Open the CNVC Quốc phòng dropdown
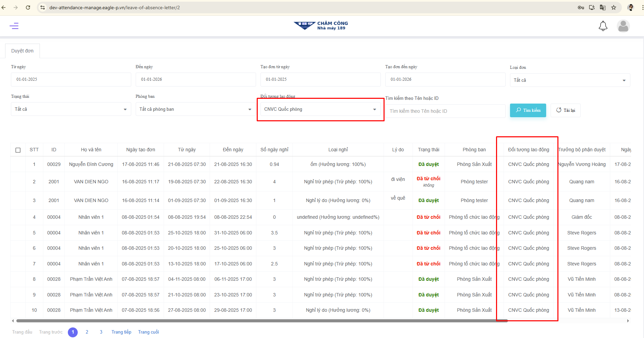This screenshot has height=338, width=644. point(320,109)
